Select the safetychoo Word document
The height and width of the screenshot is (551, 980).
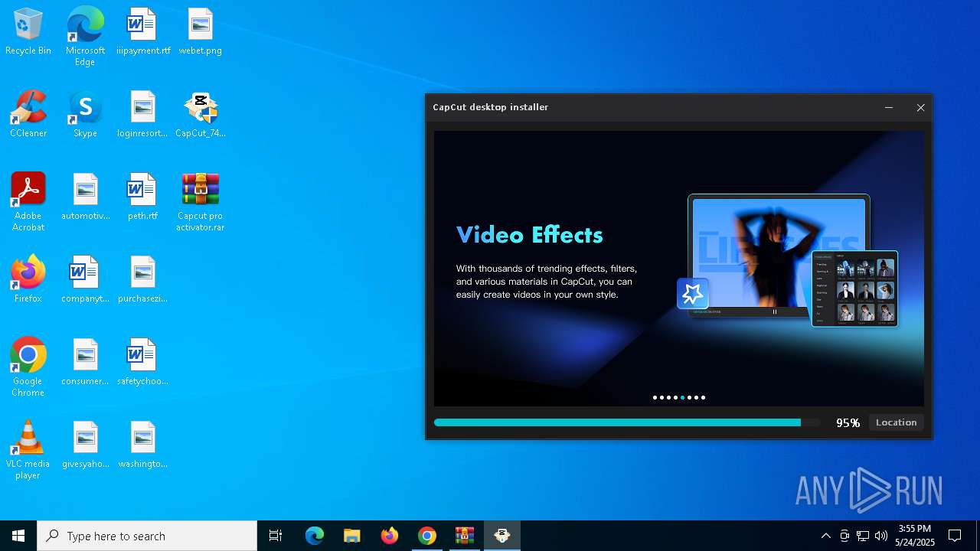(x=143, y=362)
